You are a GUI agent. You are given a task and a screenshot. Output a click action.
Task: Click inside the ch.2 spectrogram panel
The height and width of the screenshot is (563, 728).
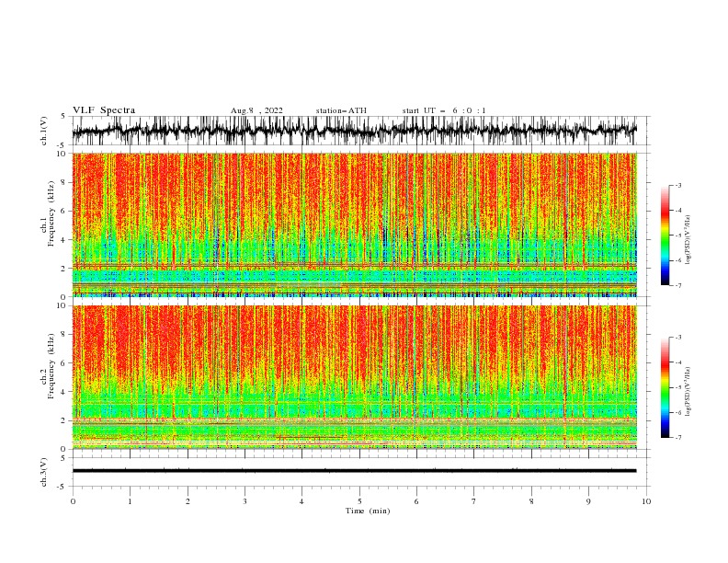coord(354,377)
